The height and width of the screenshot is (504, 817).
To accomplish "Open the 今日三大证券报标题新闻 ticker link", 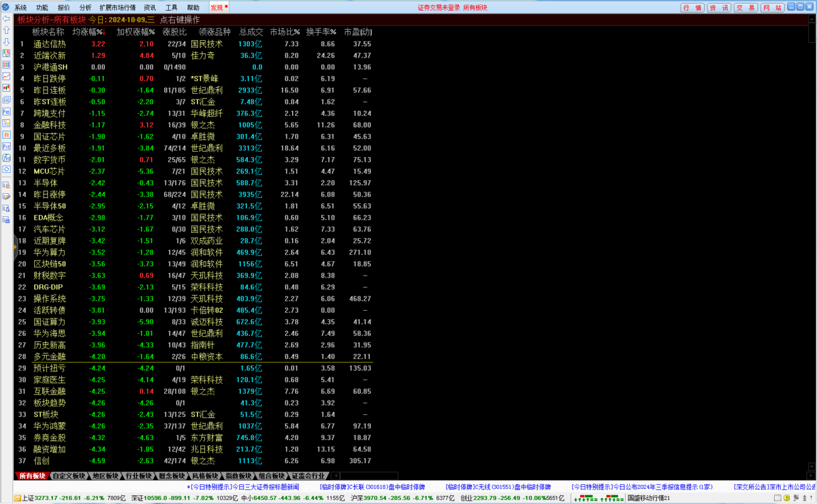I will (243, 487).
